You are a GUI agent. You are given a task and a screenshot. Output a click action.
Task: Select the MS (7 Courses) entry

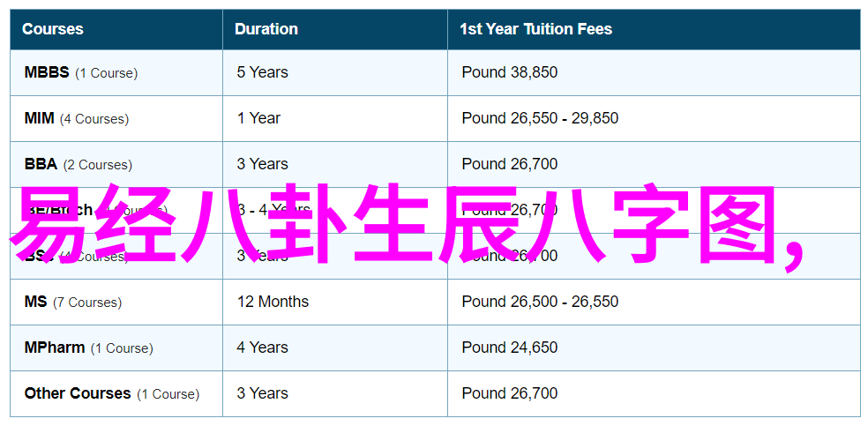pos(73,302)
